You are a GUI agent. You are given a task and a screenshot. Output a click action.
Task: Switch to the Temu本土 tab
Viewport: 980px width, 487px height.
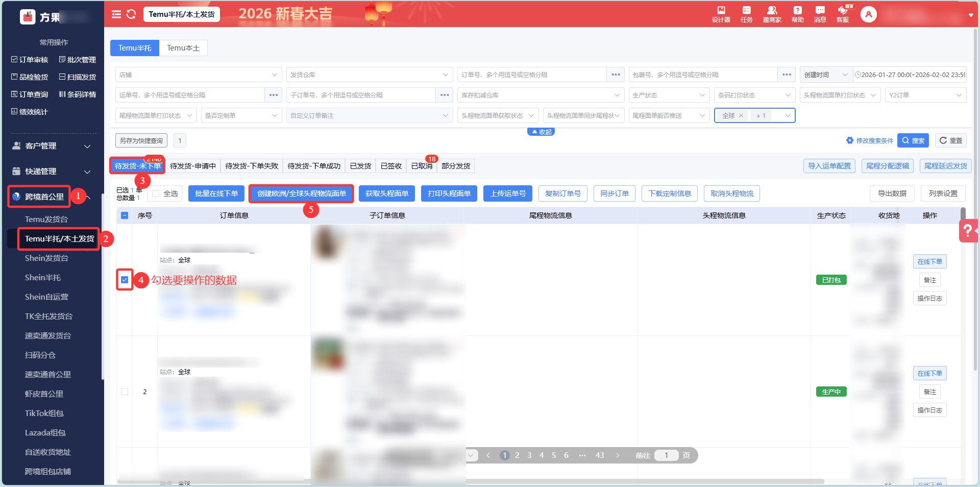coord(183,48)
